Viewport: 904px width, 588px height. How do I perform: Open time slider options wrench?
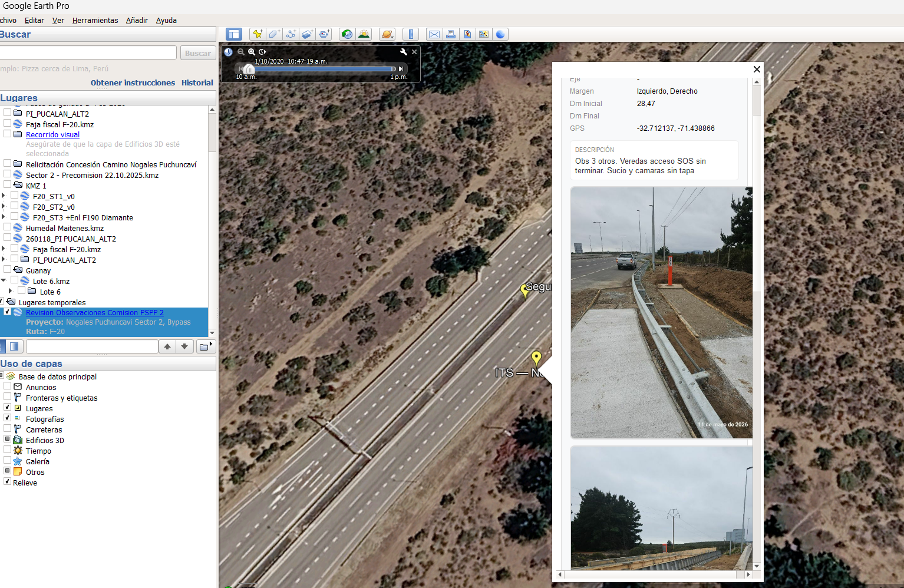tap(404, 52)
